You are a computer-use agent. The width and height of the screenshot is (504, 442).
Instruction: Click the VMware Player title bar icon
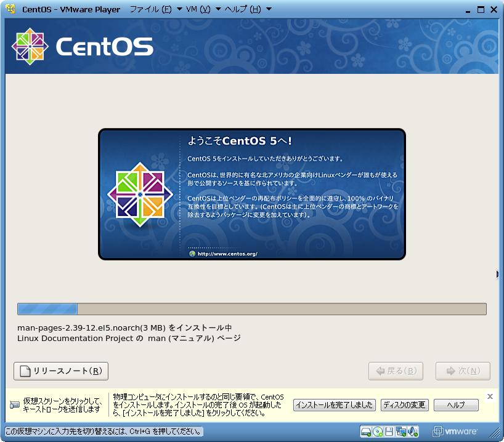(10, 9)
